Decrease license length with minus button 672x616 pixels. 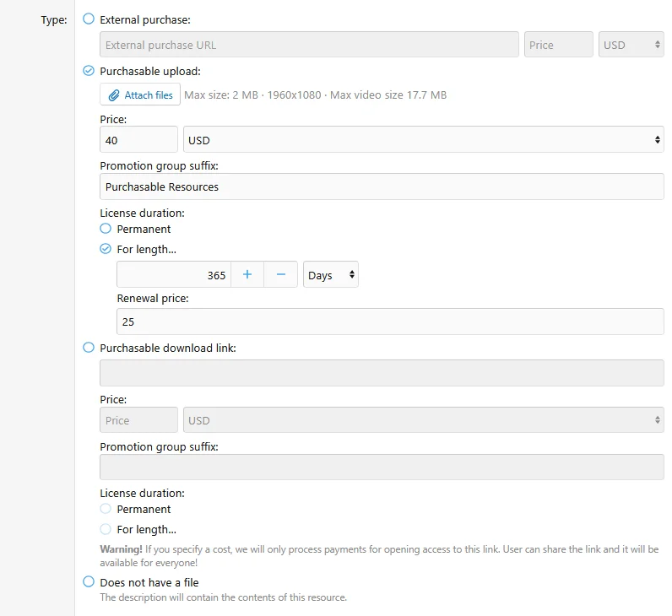(x=281, y=275)
